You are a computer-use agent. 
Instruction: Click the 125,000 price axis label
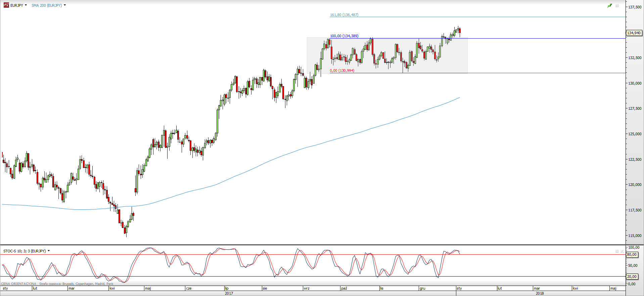[x=635, y=134]
